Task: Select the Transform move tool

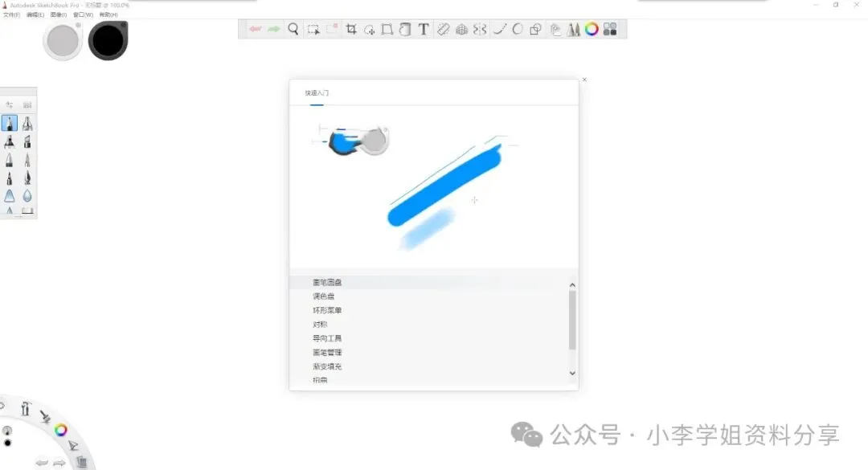Action: pyautogui.click(x=369, y=30)
